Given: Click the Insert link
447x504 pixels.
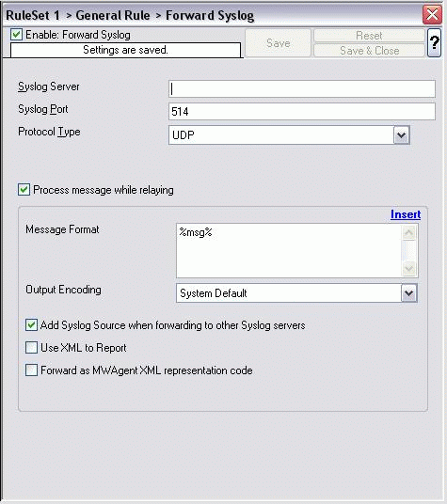Looking at the screenshot, I should (x=406, y=214).
